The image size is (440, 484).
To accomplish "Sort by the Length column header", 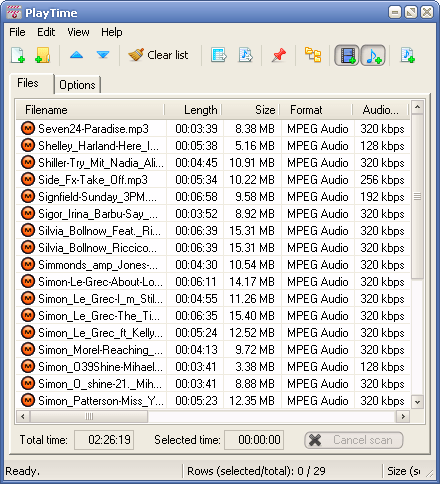I will (193, 110).
